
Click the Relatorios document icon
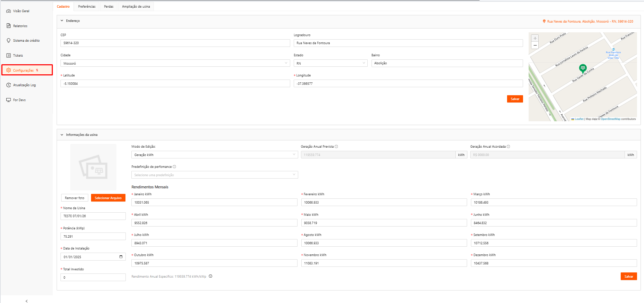[9, 26]
